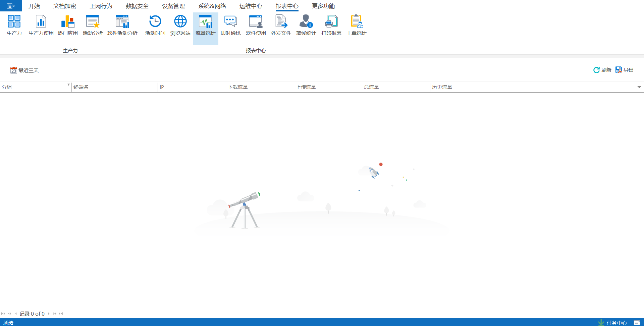The image size is (644, 326).
Task: Click the status bar message icon
Action: pyautogui.click(x=637, y=323)
